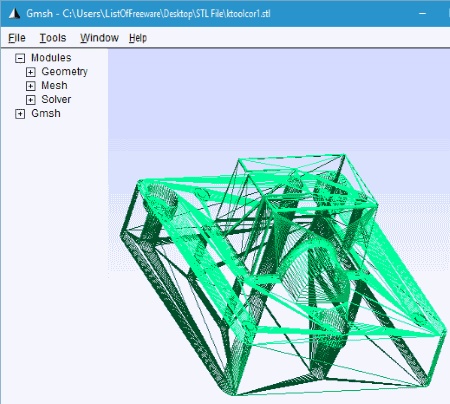450x404 pixels.
Task: Collapse the Modules tree node
Action: click(x=20, y=58)
